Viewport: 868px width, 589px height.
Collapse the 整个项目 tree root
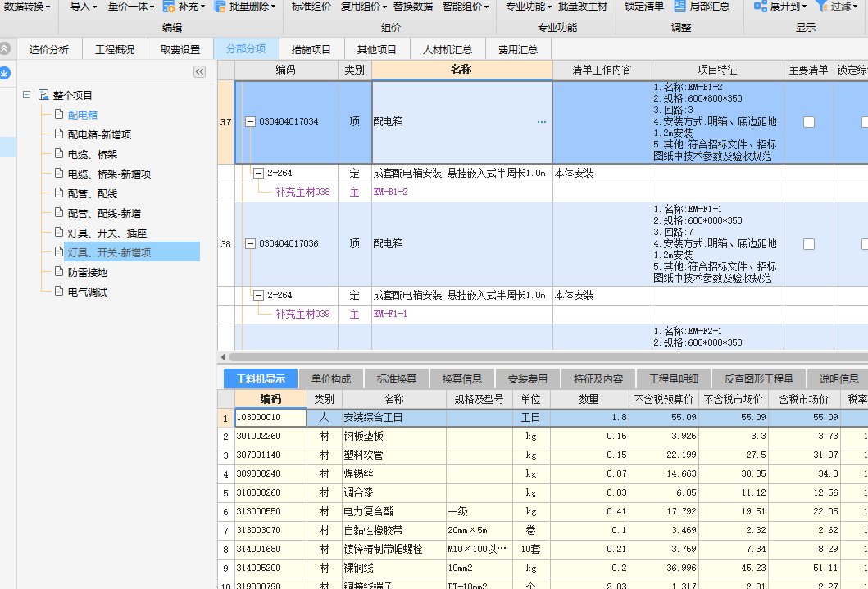(26, 95)
